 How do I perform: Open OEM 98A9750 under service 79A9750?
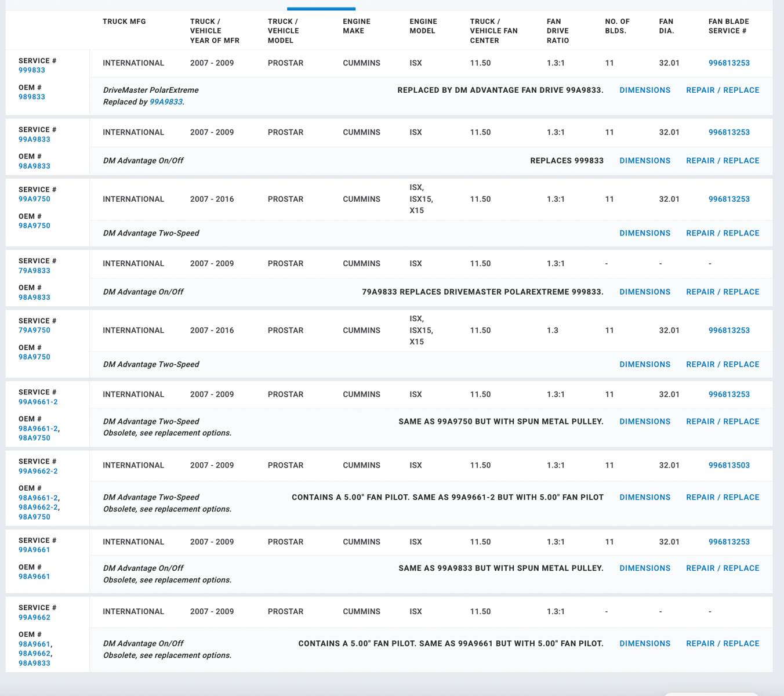(x=34, y=357)
